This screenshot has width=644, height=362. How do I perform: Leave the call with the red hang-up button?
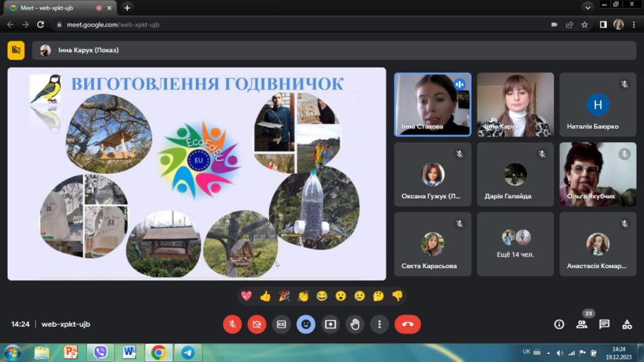[408, 324]
